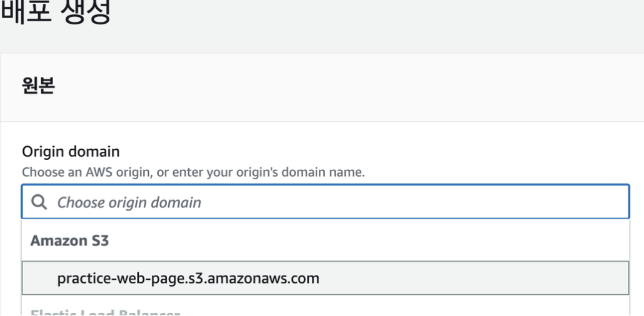Image resolution: width=644 pixels, height=316 pixels.
Task: Click the Origin domain field label
Action: coord(71,151)
